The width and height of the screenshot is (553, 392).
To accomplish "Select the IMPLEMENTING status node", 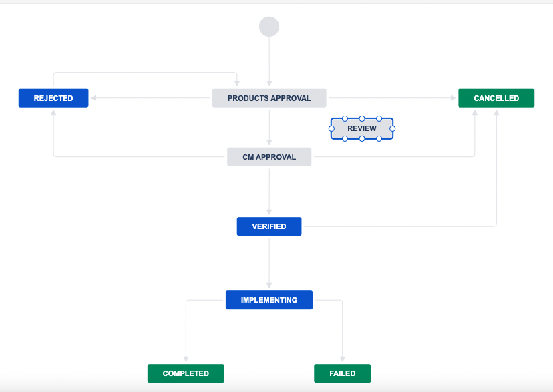I will [269, 300].
